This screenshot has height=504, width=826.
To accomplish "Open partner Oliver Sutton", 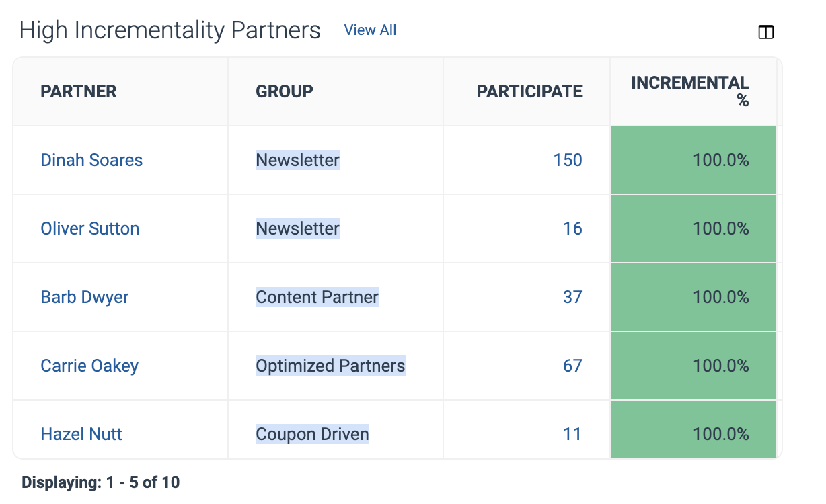I will coord(90,228).
